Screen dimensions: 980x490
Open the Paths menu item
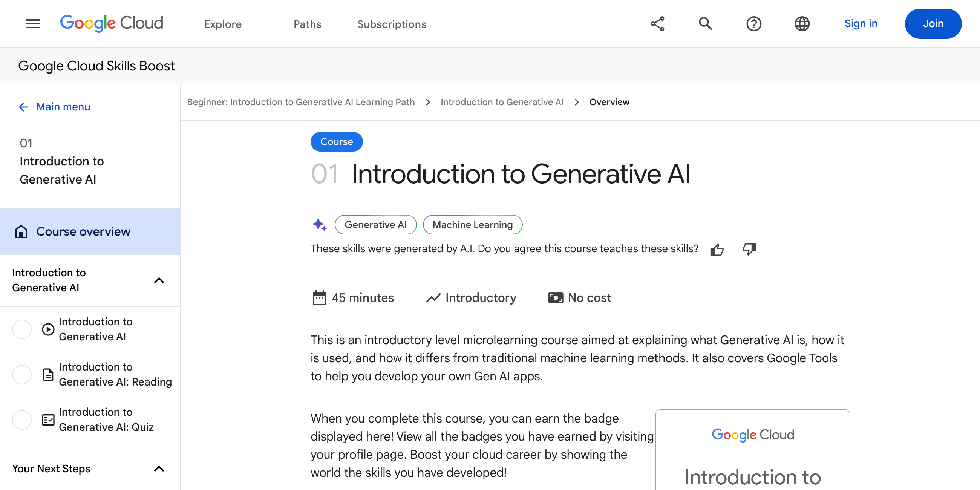point(307,24)
